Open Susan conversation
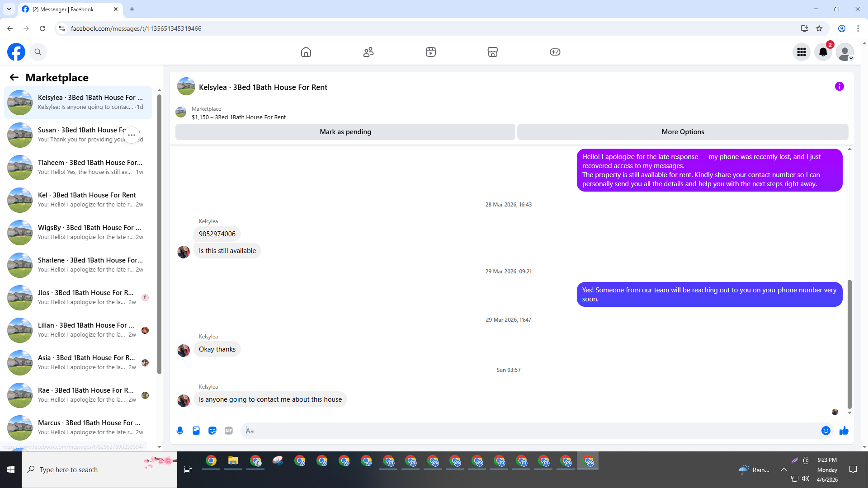Viewport: 868px width, 488px height. click(x=78, y=135)
